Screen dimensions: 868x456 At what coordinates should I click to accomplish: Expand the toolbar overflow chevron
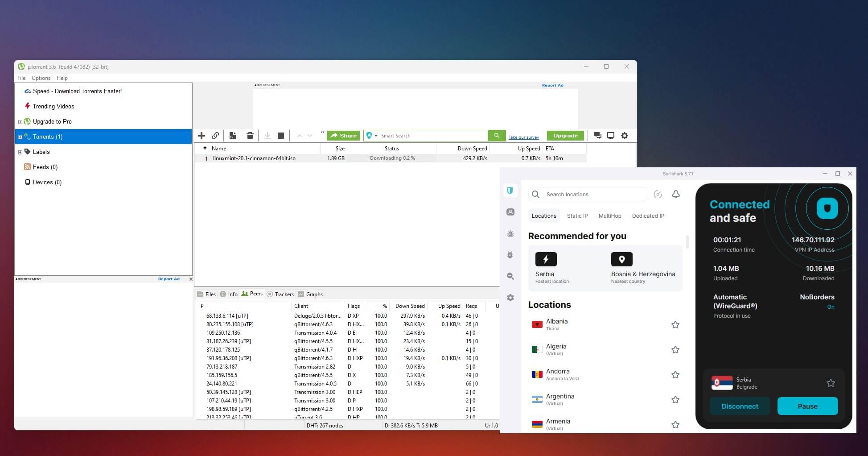322,132
